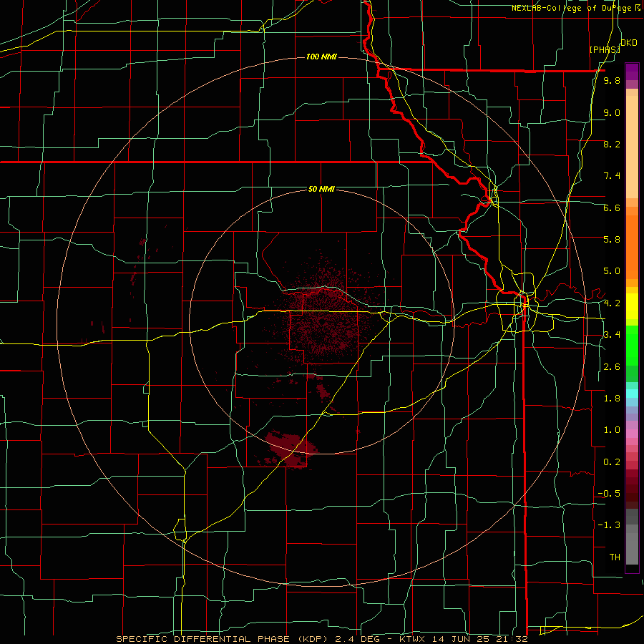Click the 7.4 scale label
This screenshot has height=644, width=644.
[x=612, y=176]
